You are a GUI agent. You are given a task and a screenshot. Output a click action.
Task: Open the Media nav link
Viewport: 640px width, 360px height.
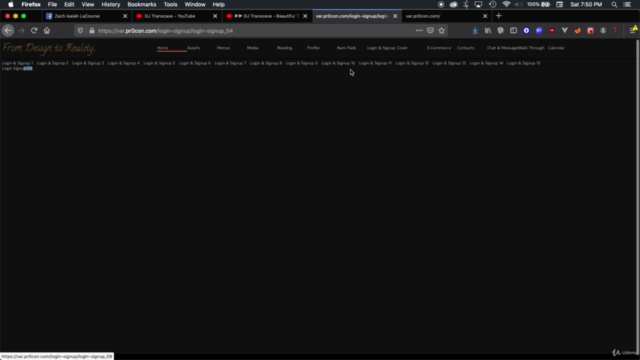(253, 48)
